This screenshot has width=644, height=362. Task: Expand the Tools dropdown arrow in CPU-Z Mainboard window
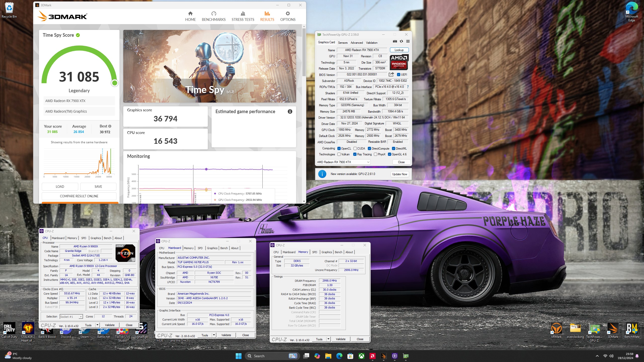pos(214,335)
